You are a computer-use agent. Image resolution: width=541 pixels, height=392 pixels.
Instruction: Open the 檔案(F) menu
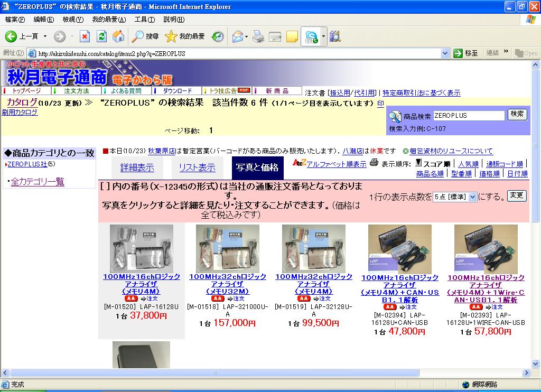15,20
